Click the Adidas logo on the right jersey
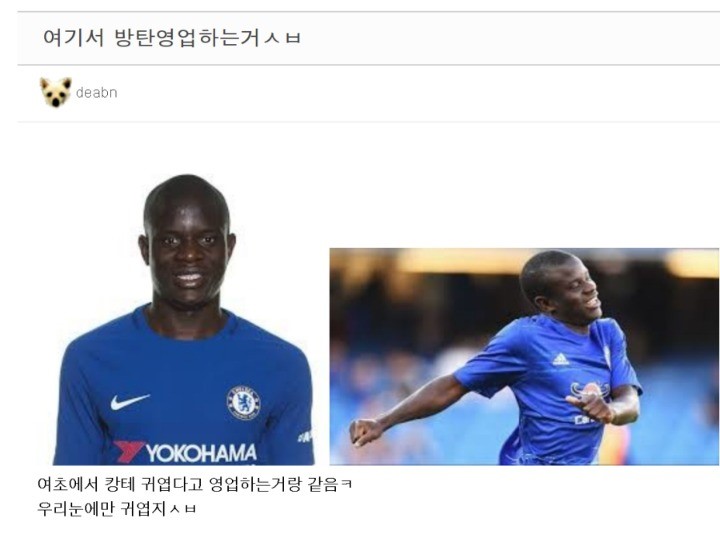The height and width of the screenshot is (546, 720). point(561,359)
